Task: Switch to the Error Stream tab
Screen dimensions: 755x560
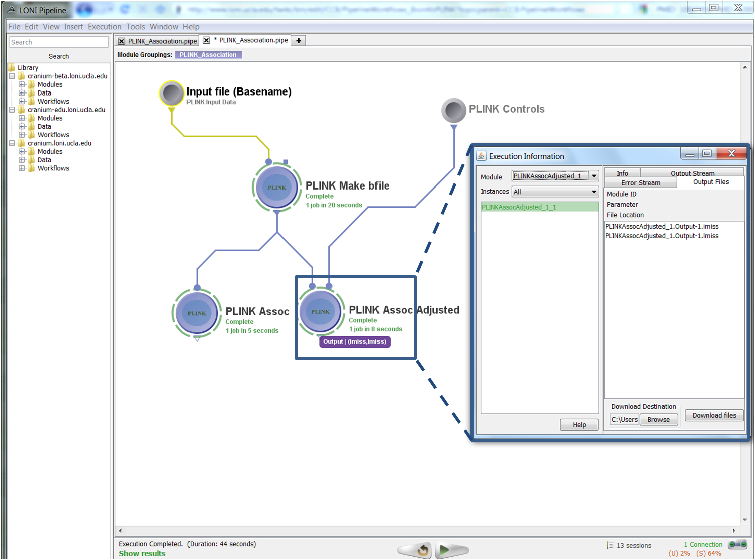Action: point(641,183)
